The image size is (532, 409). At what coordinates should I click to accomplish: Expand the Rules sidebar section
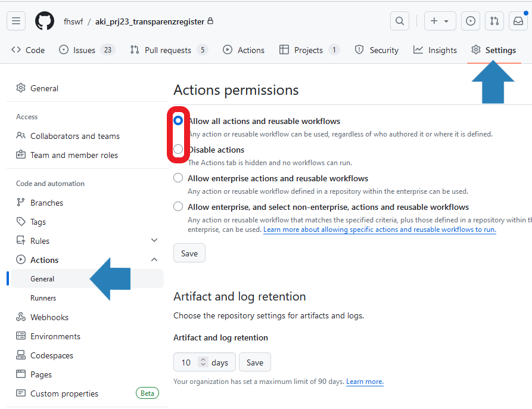[x=154, y=241]
